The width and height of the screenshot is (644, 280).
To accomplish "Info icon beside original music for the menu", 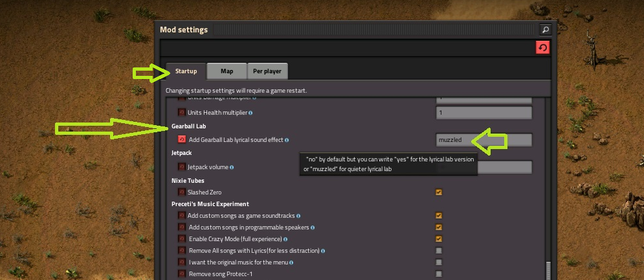I will point(291,262).
